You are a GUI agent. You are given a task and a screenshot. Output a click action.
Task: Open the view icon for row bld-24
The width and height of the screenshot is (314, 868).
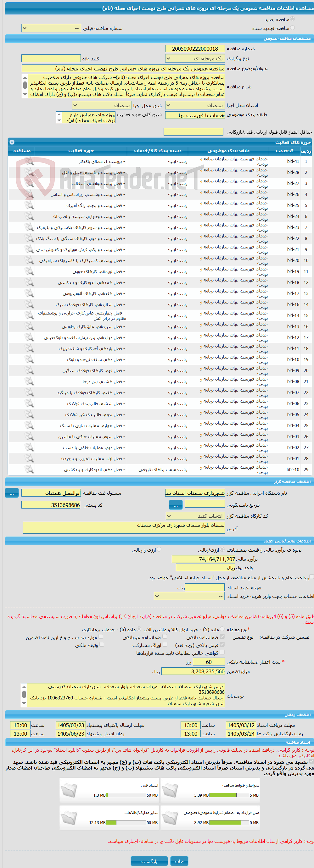point(29,216)
